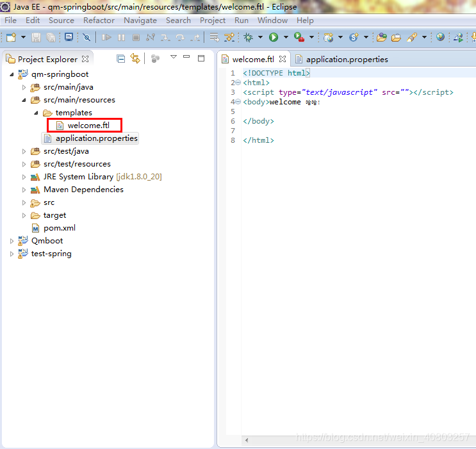
Task: Click the Drop to Frame icon
Action: pos(215,37)
